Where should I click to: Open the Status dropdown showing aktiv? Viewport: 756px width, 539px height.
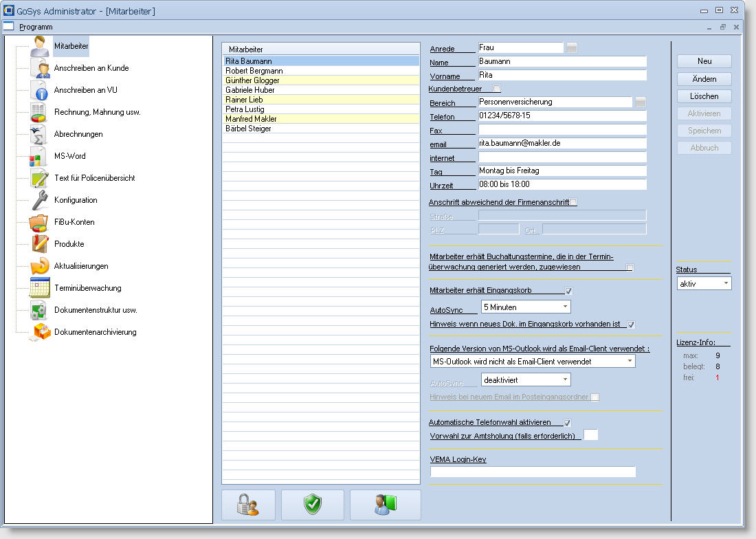704,283
